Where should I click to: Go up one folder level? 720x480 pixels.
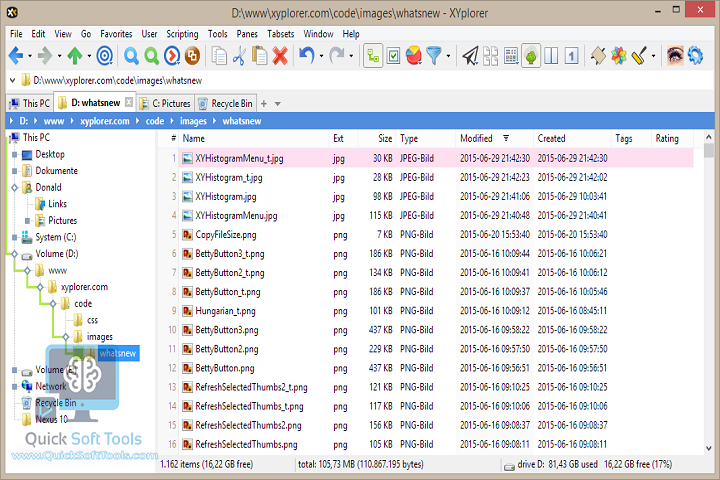[x=75, y=56]
